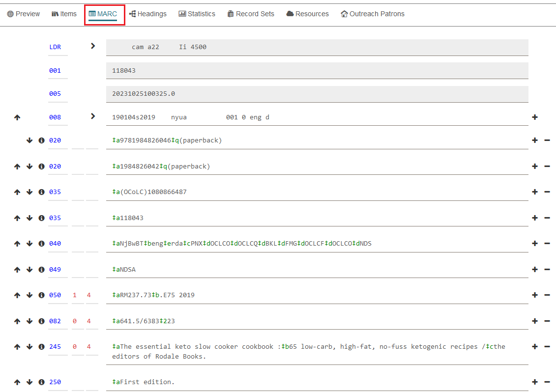This screenshot has height=392, width=556.
Task: Add a field after 035 (OCoLC)1080866487
Action: click(535, 192)
